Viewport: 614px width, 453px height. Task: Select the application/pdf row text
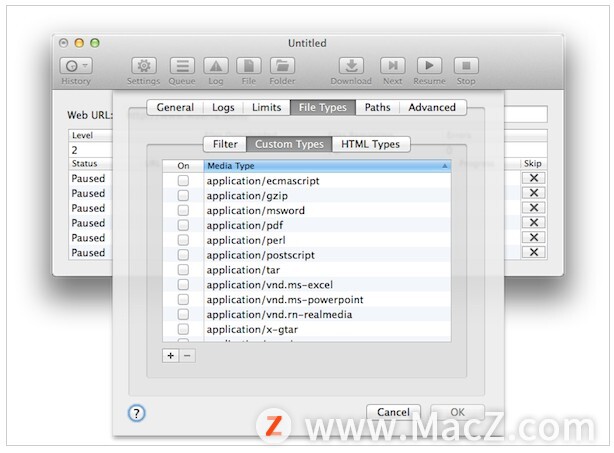(x=245, y=226)
